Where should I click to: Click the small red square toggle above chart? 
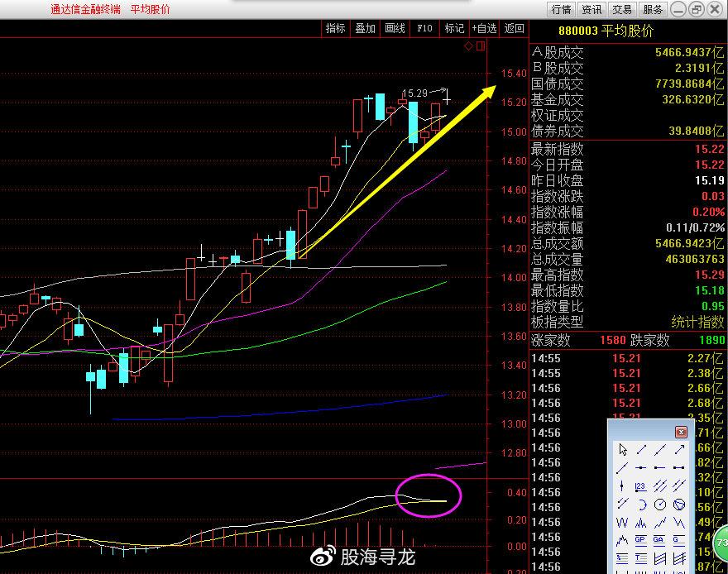tap(479, 46)
